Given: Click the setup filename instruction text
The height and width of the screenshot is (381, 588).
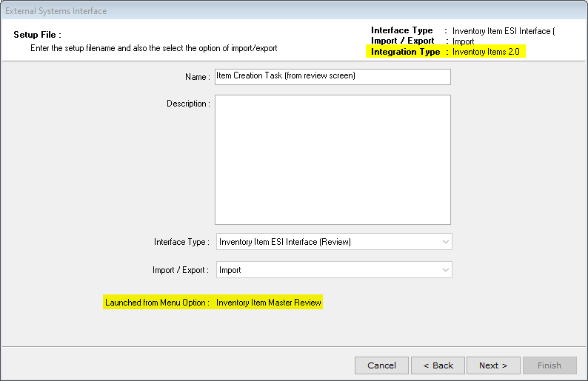Looking at the screenshot, I should (154, 48).
